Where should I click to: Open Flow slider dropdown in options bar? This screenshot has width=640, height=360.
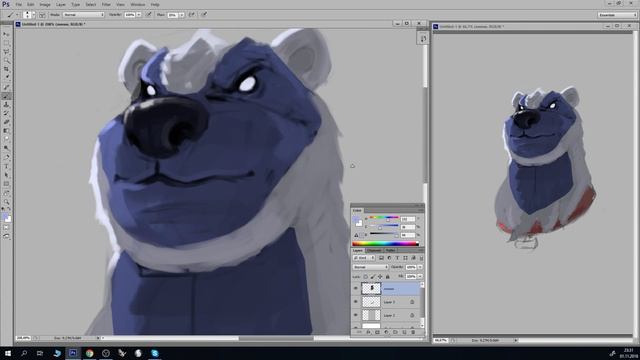[x=182, y=15]
